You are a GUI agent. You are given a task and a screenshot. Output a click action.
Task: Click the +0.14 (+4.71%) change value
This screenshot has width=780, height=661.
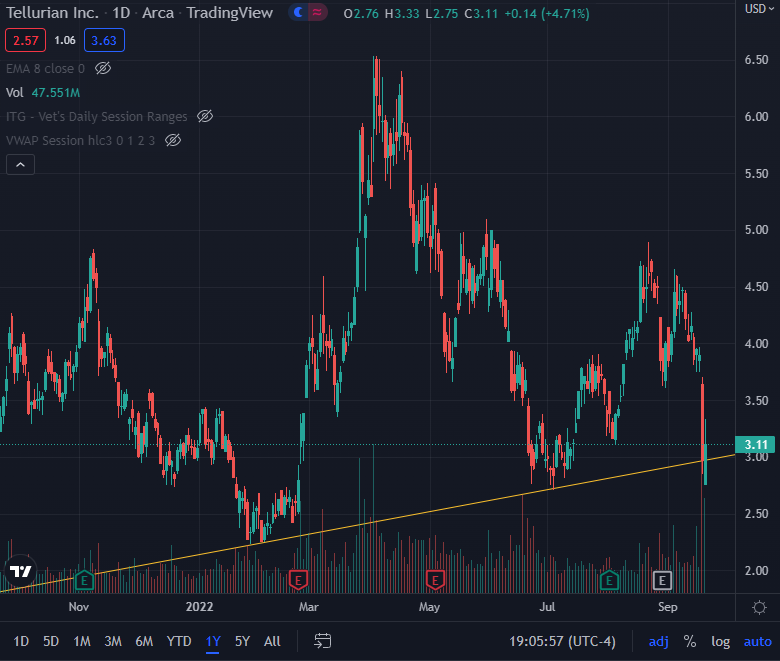pos(547,13)
